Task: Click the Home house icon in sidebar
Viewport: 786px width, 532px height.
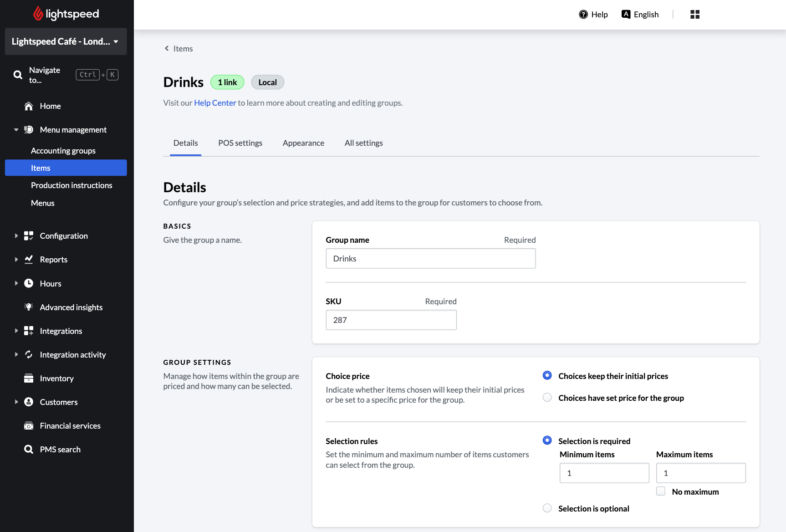Action: click(x=29, y=106)
